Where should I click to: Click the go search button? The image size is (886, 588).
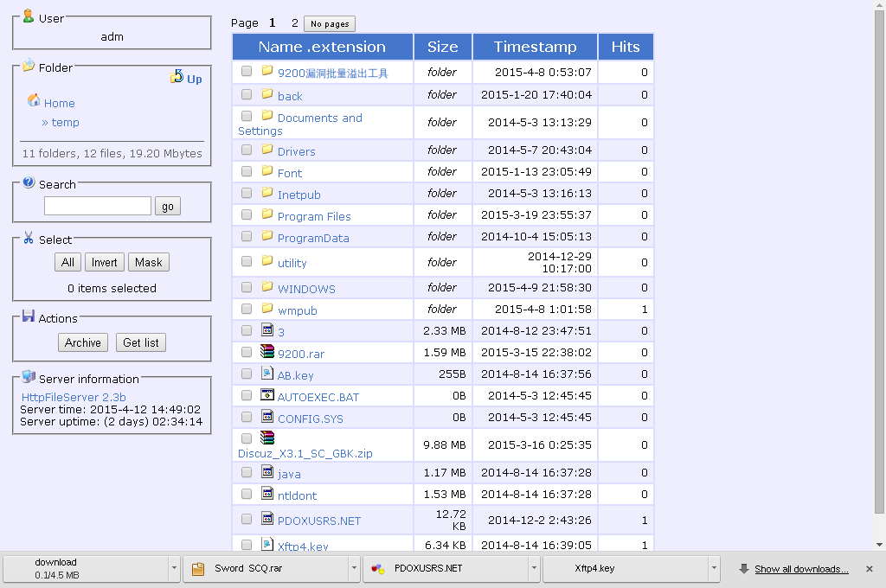tap(168, 206)
